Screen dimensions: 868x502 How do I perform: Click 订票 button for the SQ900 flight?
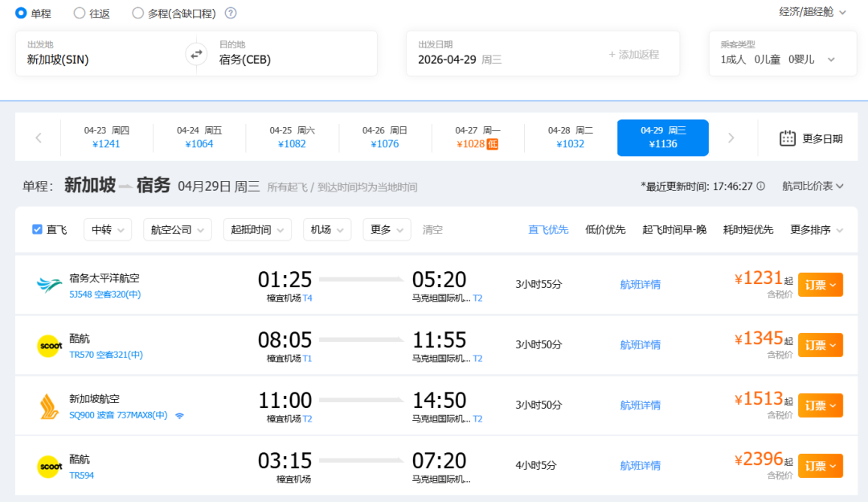pos(820,405)
